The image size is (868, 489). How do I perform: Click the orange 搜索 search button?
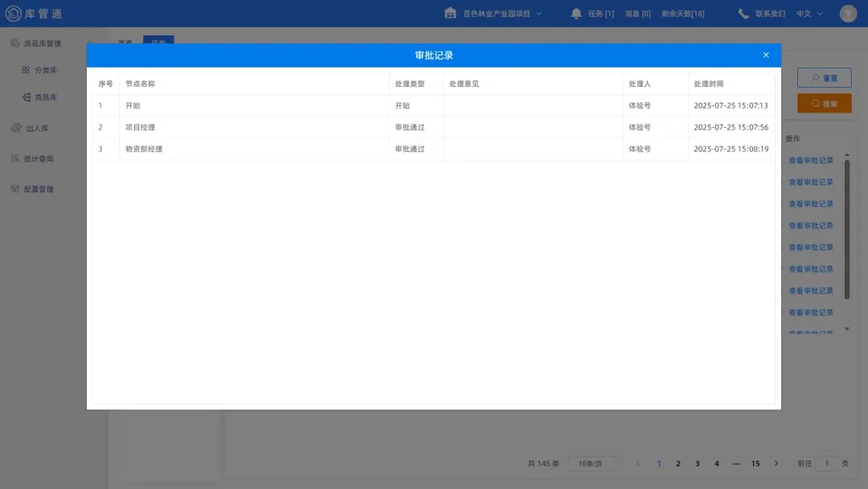click(825, 103)
